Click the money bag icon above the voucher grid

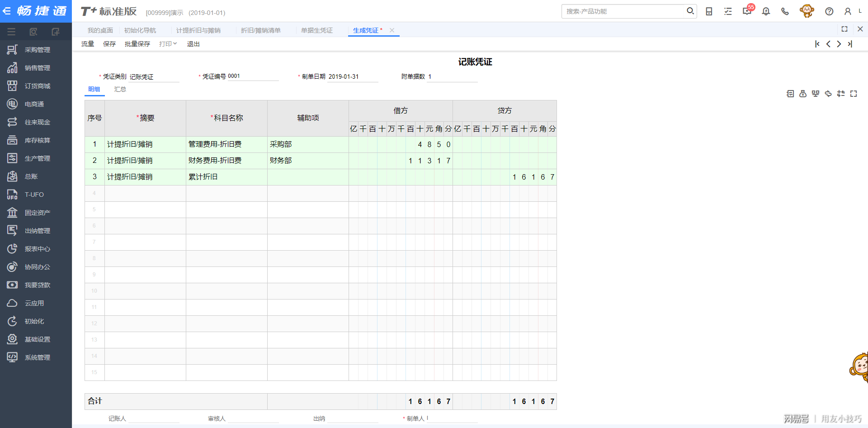point(803,94)
